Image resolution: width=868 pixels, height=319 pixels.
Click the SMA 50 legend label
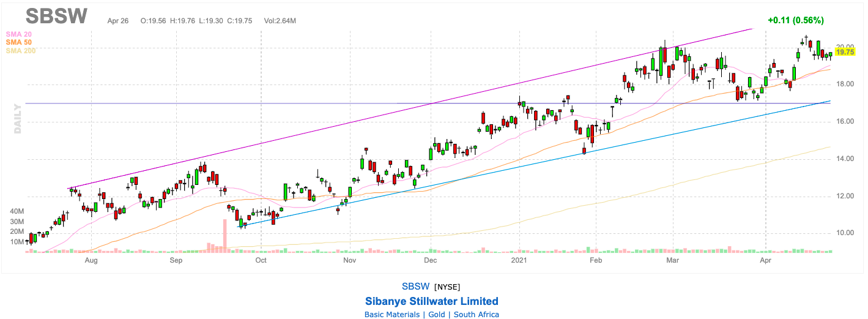tap(18, 42)
